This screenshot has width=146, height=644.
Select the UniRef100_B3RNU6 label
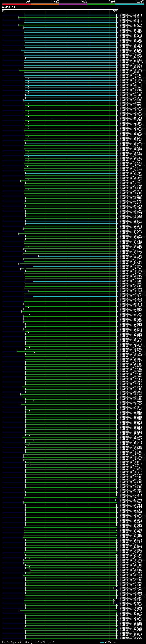(131, 500)
